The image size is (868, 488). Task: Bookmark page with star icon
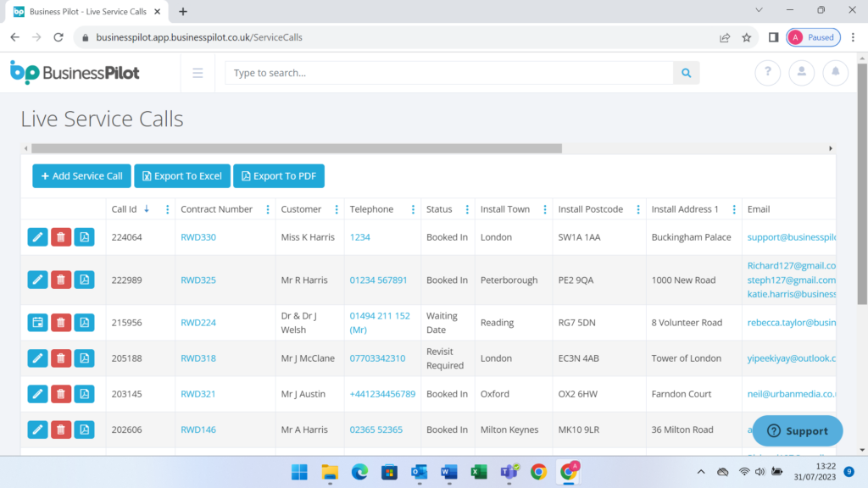pos(747,37)
